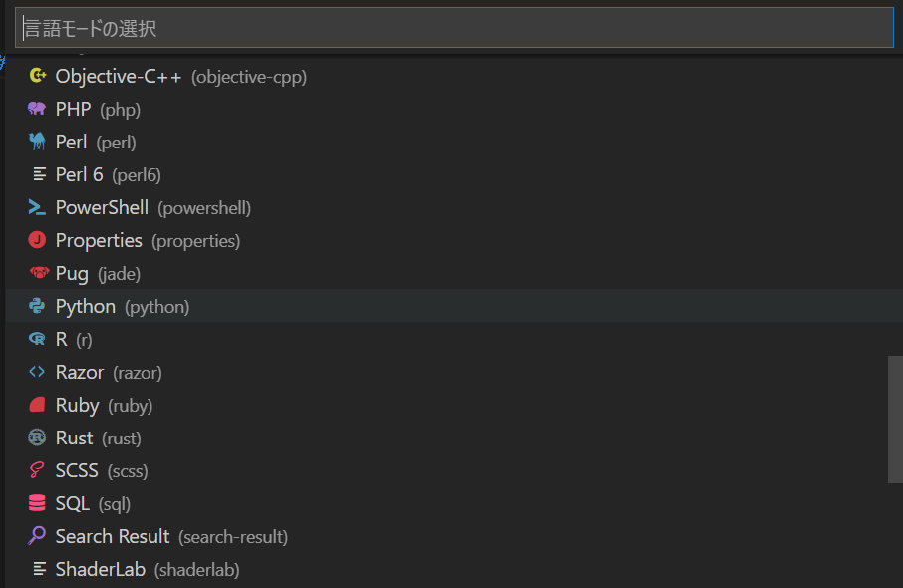Select the Rust language entry
This screenshot has width=903, height=588.
453,438
